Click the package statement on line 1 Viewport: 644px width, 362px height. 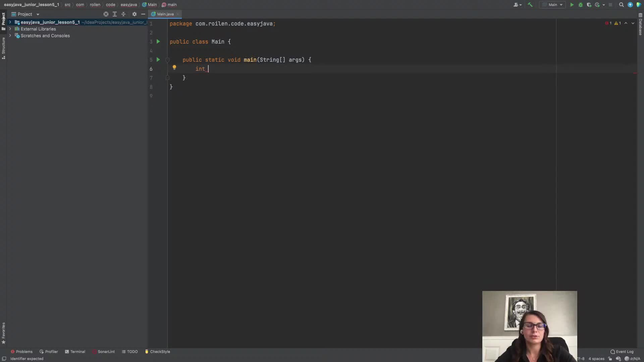pyautogui.click(x=222, y=24)
